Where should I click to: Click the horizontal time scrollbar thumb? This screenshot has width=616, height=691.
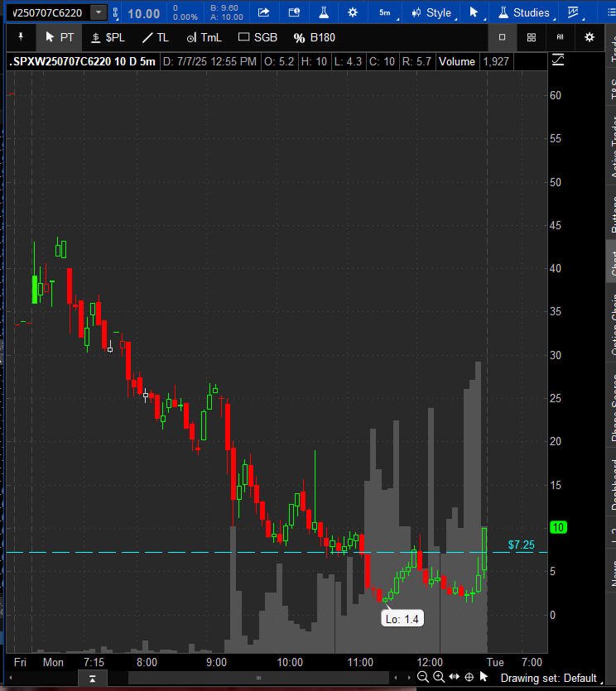[259, 678]
